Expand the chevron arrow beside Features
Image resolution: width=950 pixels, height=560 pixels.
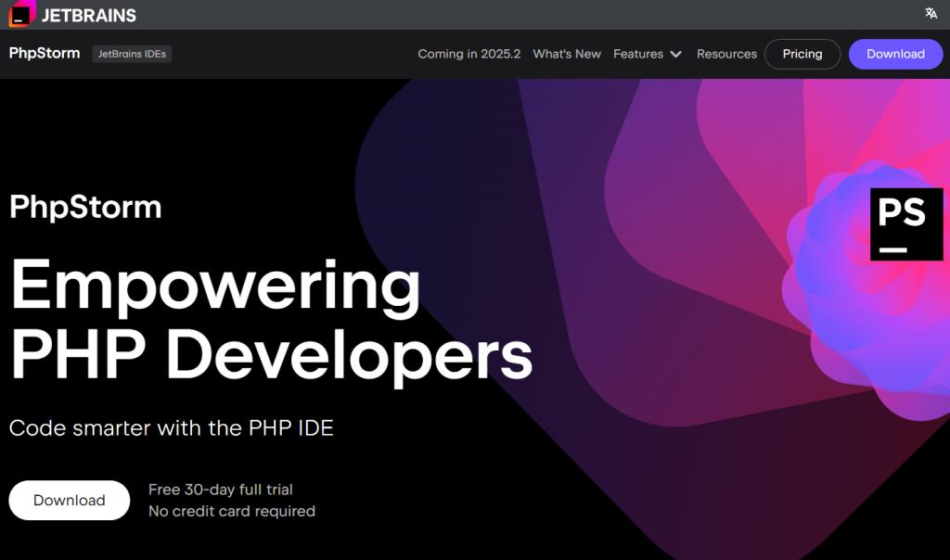click(x=675, y=55)
